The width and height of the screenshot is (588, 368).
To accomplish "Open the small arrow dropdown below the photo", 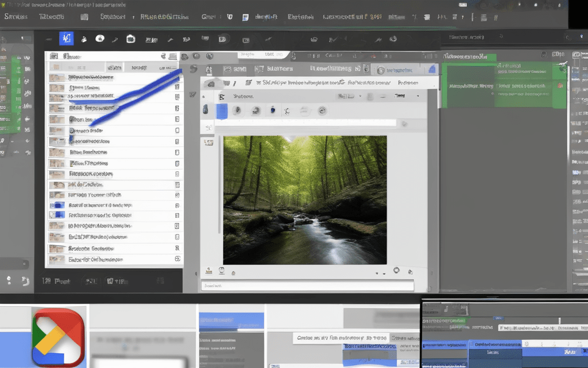I will 377,273.
